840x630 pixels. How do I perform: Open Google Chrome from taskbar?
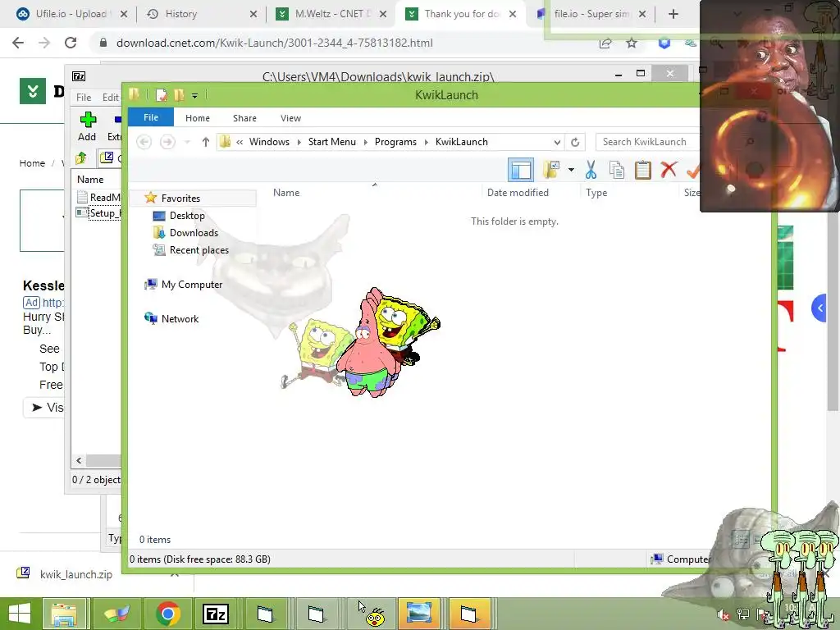click(167, 614)
